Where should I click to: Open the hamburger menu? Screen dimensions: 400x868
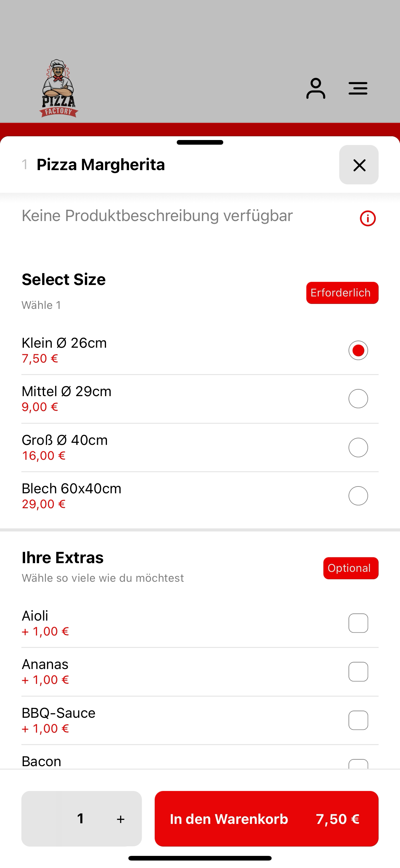tap(358, 88)
